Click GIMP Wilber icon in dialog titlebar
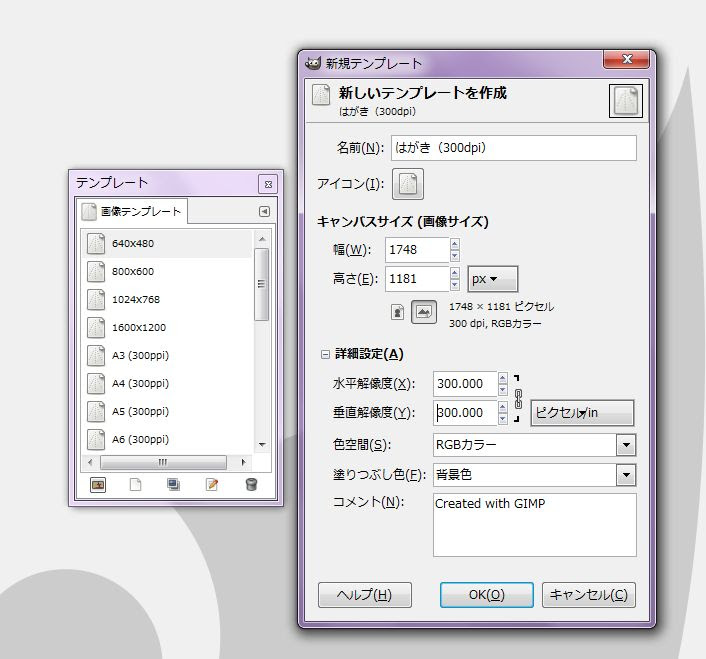Viewport: 706px width, 659px height. [313, 63]
